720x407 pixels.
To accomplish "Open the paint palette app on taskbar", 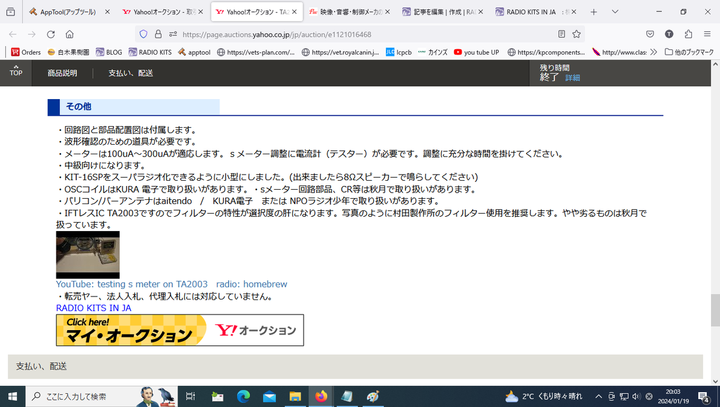I will click(373, 396).
